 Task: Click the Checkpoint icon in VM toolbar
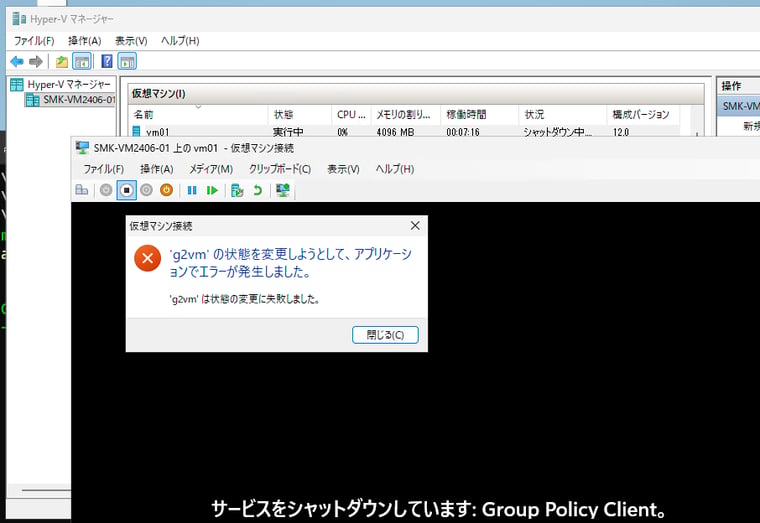coord(237,190)
